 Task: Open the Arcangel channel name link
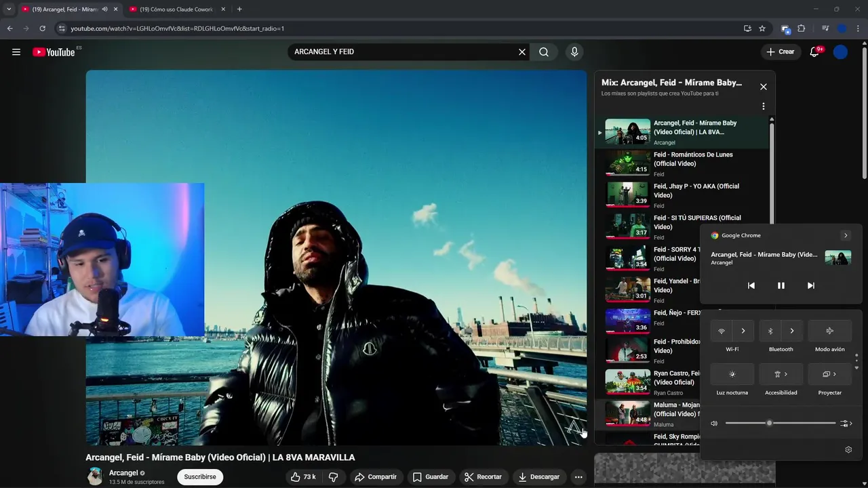(123, 473)
